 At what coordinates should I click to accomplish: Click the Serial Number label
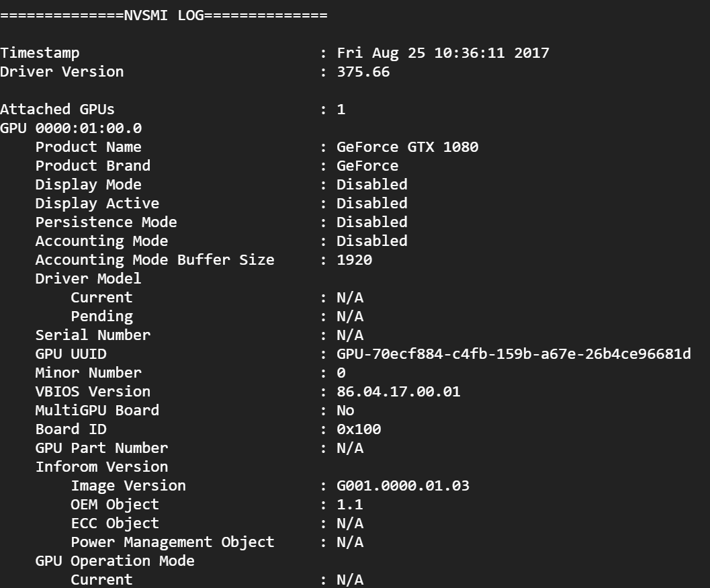pos(93,335)
